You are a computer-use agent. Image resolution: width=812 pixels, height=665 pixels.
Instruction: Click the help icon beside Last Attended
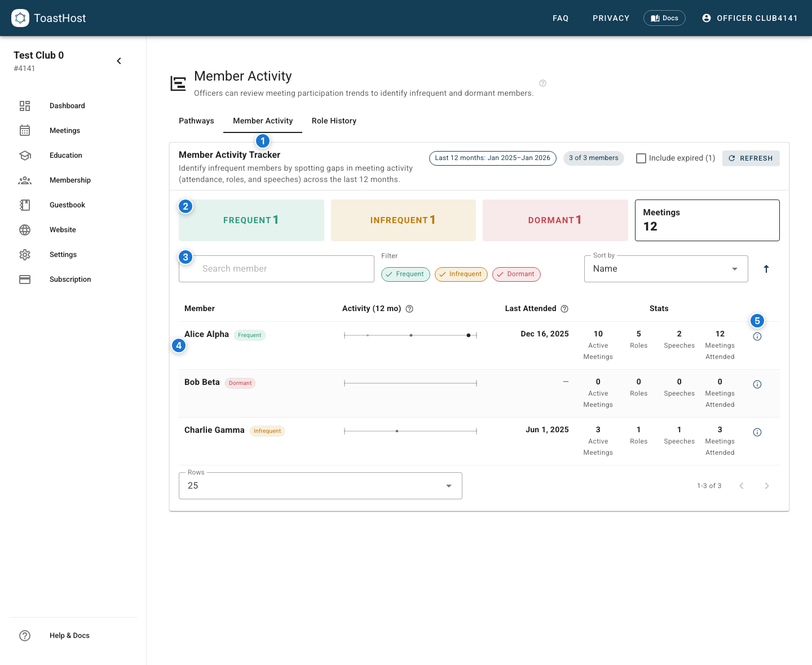[x=564, y=309]
